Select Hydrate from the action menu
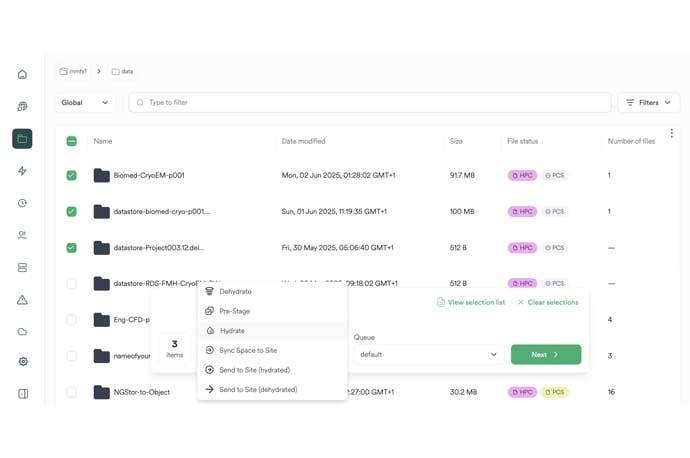Image resolution: width=690 pixels, height=458 pixels. (232, 331)
